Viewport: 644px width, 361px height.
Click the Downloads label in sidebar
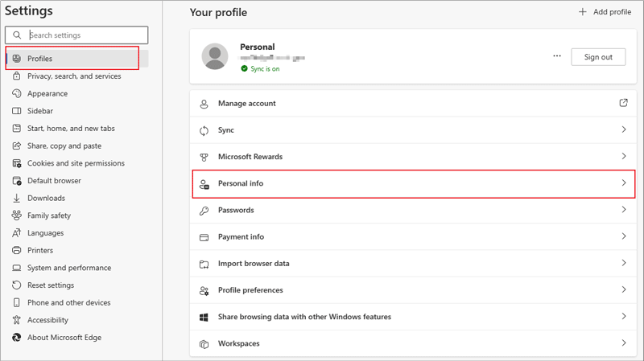coord(46,198)
